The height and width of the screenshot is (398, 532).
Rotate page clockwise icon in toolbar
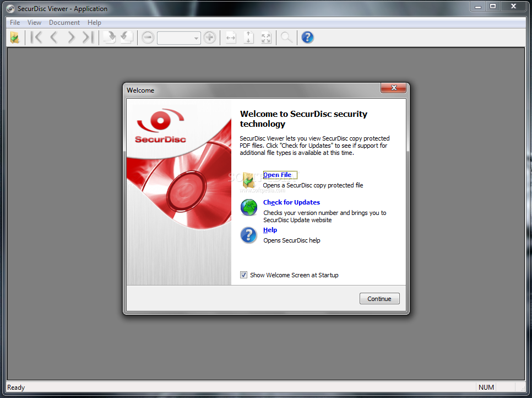[110, 37]
